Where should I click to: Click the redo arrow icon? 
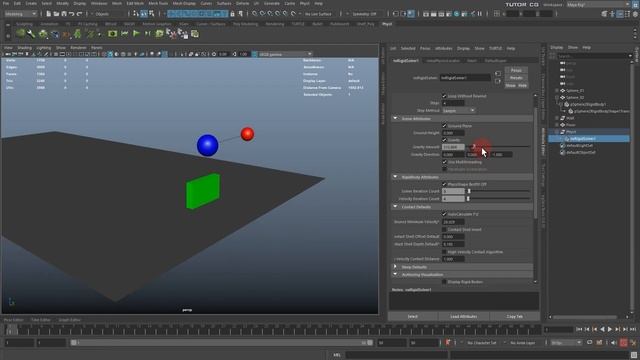point(80,14)
